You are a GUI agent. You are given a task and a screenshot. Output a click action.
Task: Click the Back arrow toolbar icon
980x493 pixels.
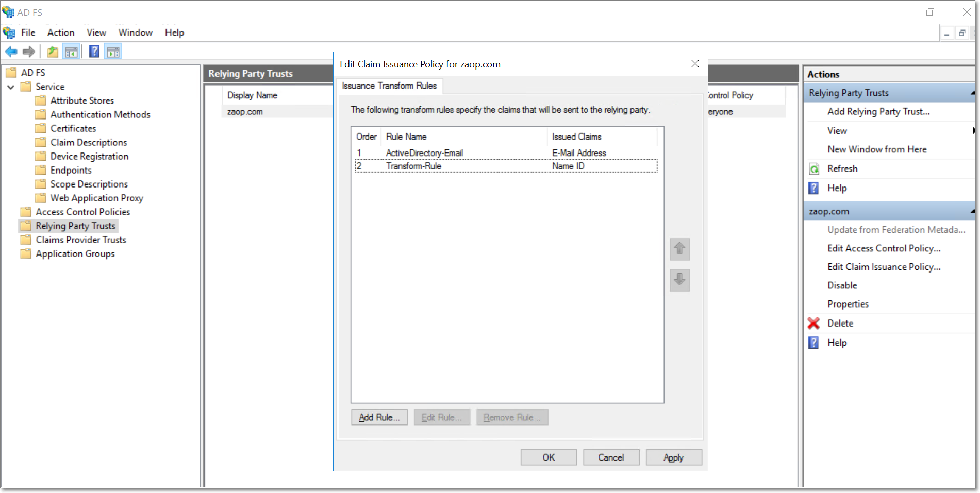click(11, 52)
